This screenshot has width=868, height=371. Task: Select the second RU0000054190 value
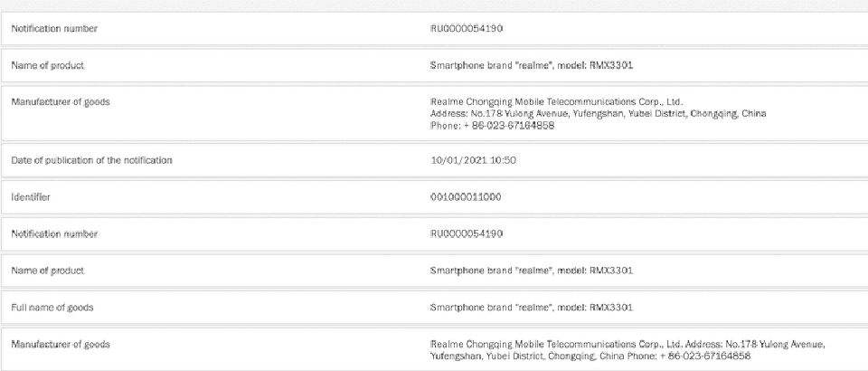click(467, 233)
